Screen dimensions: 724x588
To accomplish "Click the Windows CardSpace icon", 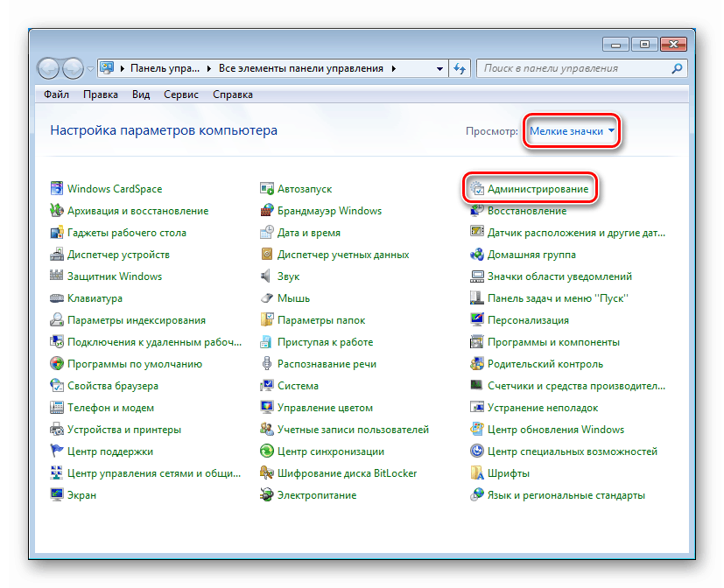I will [56, 188].
